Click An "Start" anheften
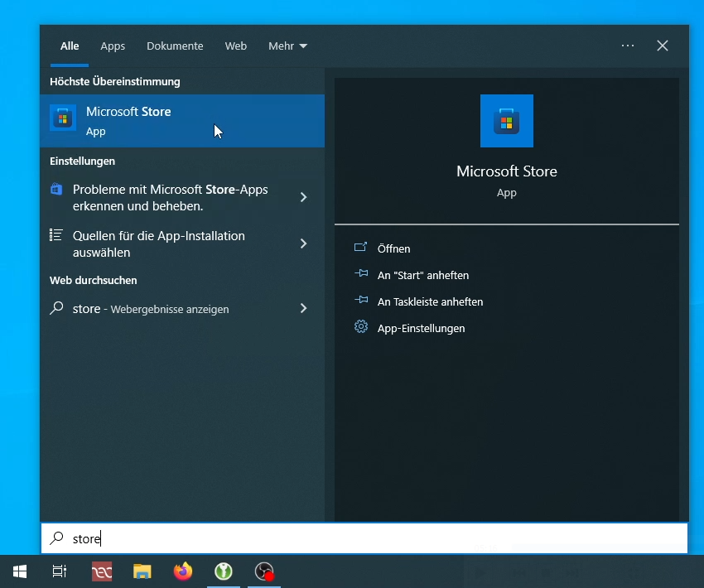The height and width of the screenshot is (588, 704). [423, 275]
